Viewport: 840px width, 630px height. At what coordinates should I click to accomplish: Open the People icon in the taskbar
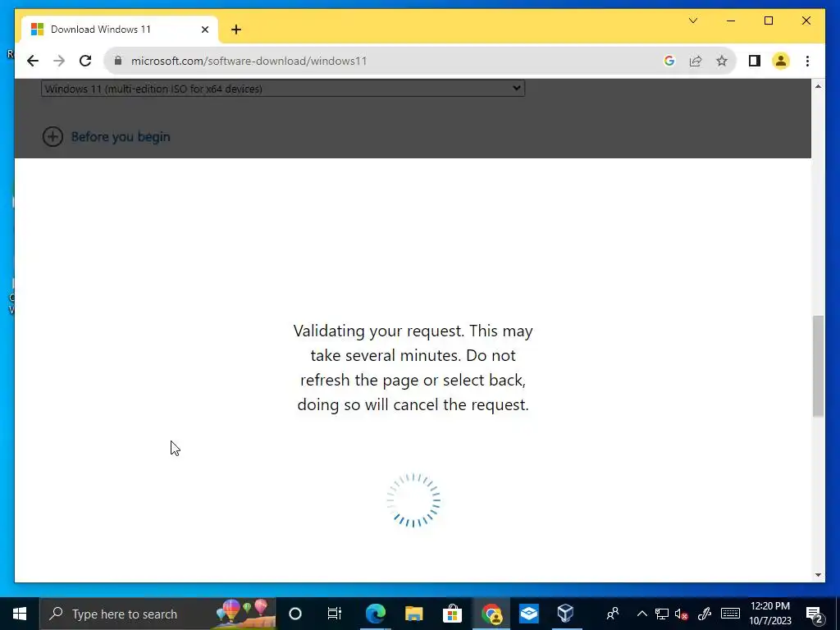coord(613,614)
